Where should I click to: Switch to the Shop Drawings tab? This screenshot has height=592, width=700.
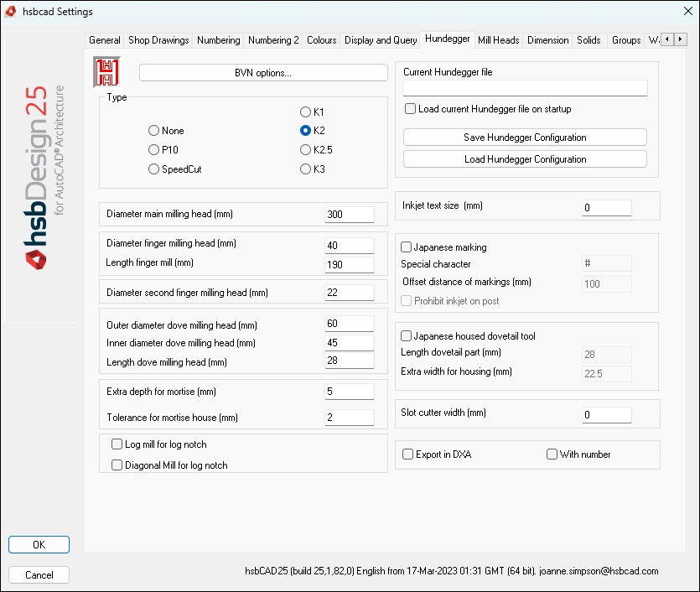158,40
